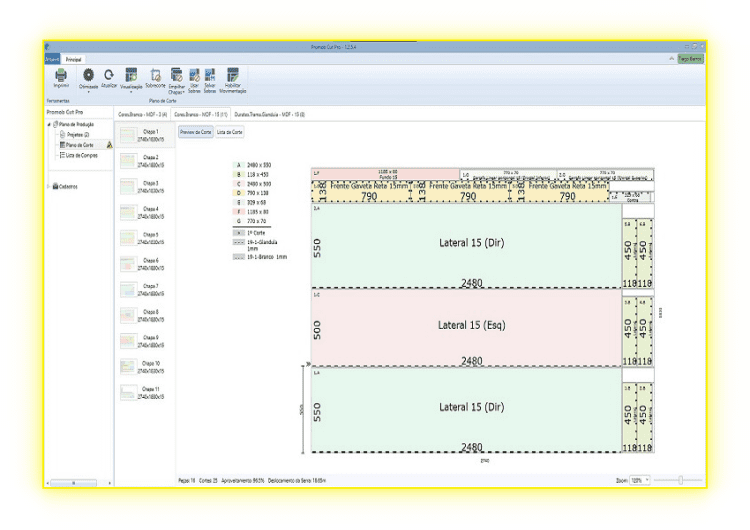The height and width of the screenshot is (530, 750).
Task: Click the Preview de Corte button
Action: pyautogui.click(x=195, y=132)
